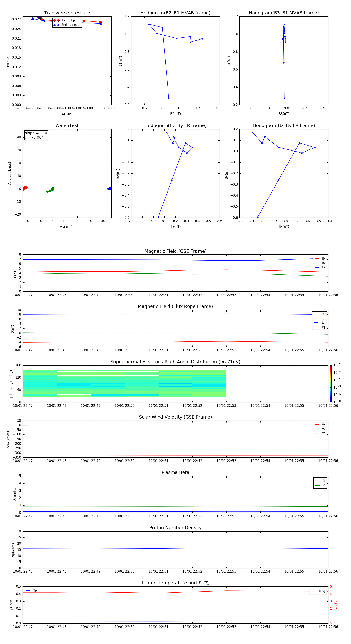The height and width of the screenshot is (644, 351).
Task: Click the "Bx(nT)" x-axis label
Action: (284, 227)
